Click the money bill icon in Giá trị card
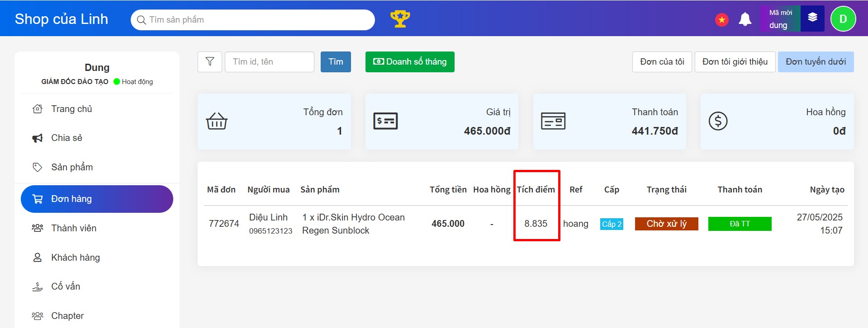This screenshot has height=328, width=868. 385,121
